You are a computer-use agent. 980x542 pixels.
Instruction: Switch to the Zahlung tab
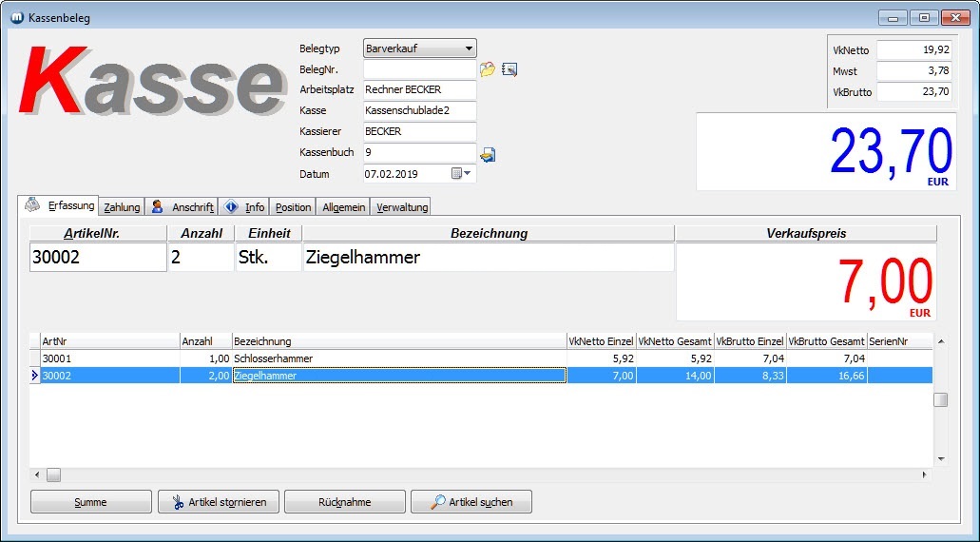tap(122, 207)
